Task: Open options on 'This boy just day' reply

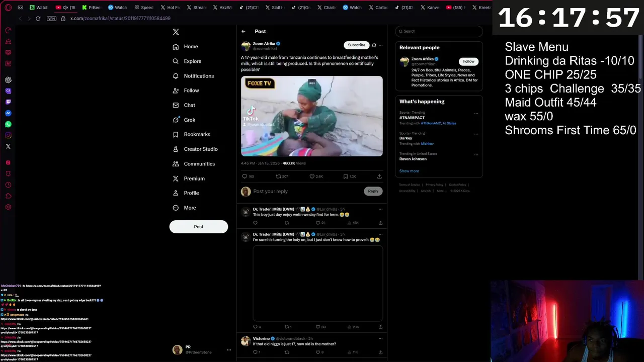Action: click(380, 209)
